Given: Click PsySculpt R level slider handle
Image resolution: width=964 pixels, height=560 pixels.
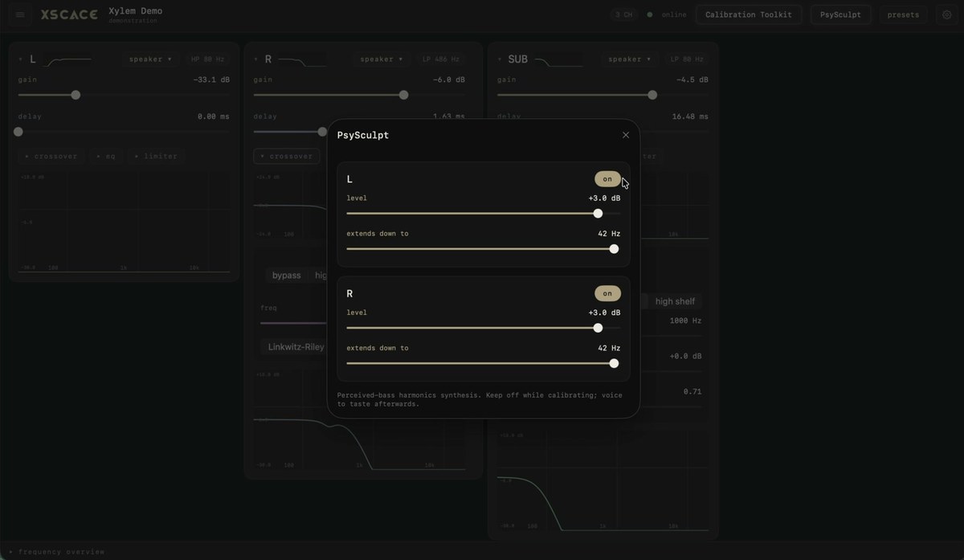Looking at the screenshot, I should pyautogui.click(x=598, y=328).
